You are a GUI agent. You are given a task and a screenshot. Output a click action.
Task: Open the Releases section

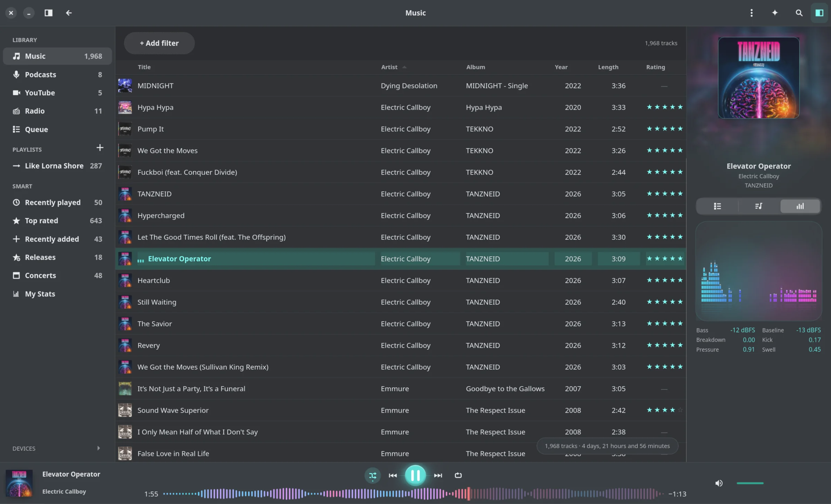pos(57,257)
